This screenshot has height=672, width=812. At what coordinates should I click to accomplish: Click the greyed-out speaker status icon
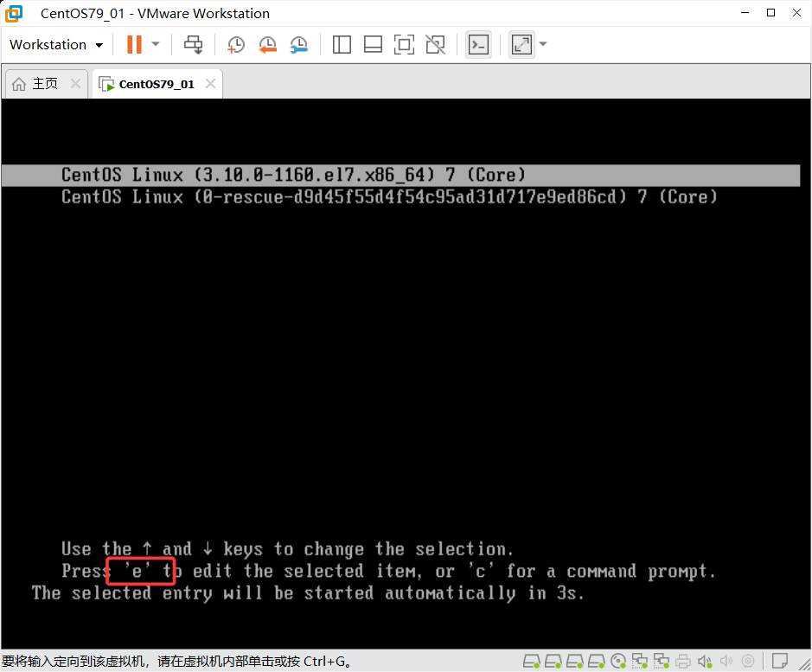pos(726,661)
